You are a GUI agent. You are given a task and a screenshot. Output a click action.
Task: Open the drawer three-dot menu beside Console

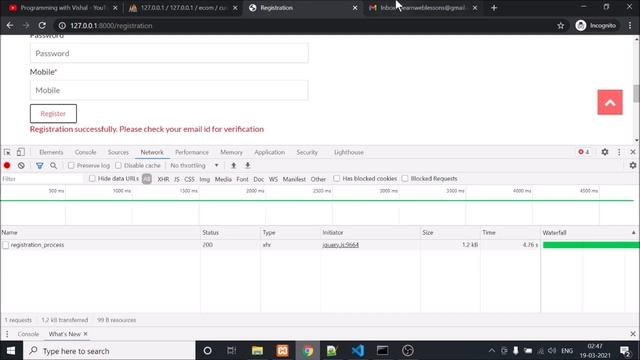7,334
